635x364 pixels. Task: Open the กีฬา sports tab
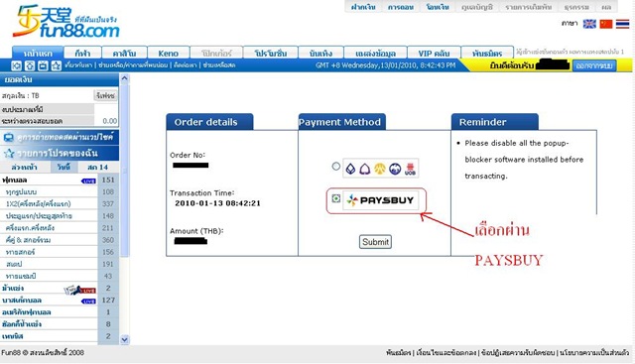pyautogui.click(x=82, y=53)
